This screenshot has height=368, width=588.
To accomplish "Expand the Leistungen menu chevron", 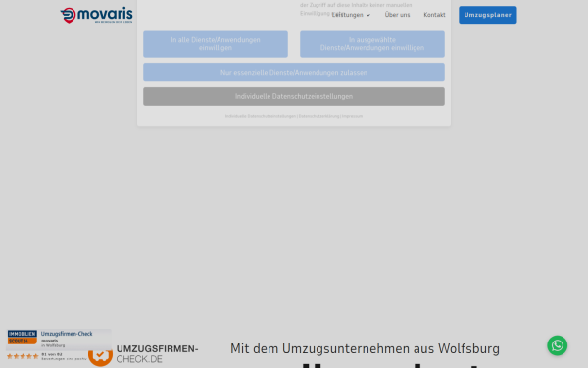I will (x=368, y=15).
